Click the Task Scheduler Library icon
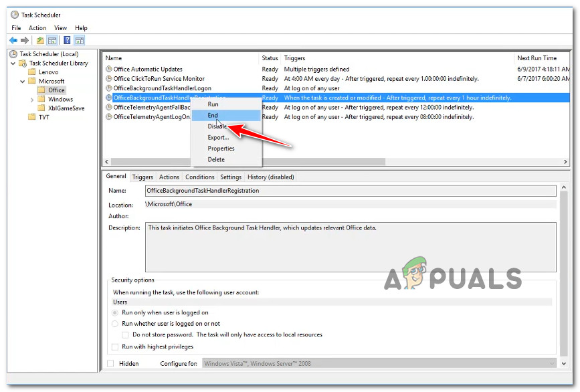The height and width of the screenshot is (392, 580). 23,64
